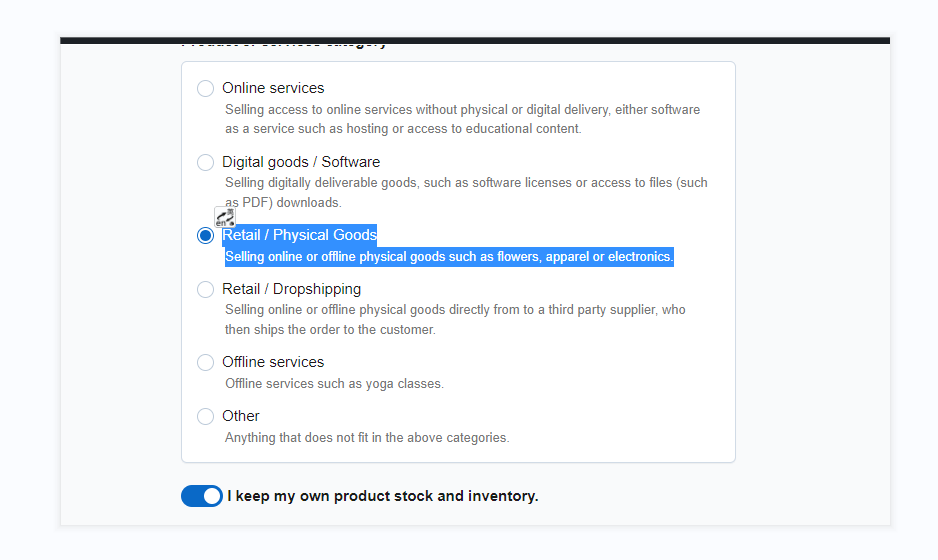
Task: Click the software licenses description text
Action: (x=466, y=192)
